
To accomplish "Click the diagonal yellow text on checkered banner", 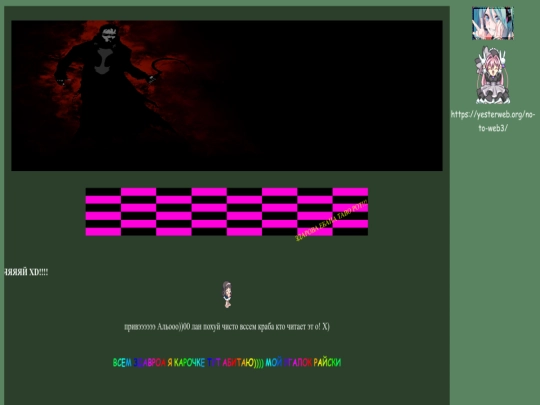I will (x=331, y=220).
